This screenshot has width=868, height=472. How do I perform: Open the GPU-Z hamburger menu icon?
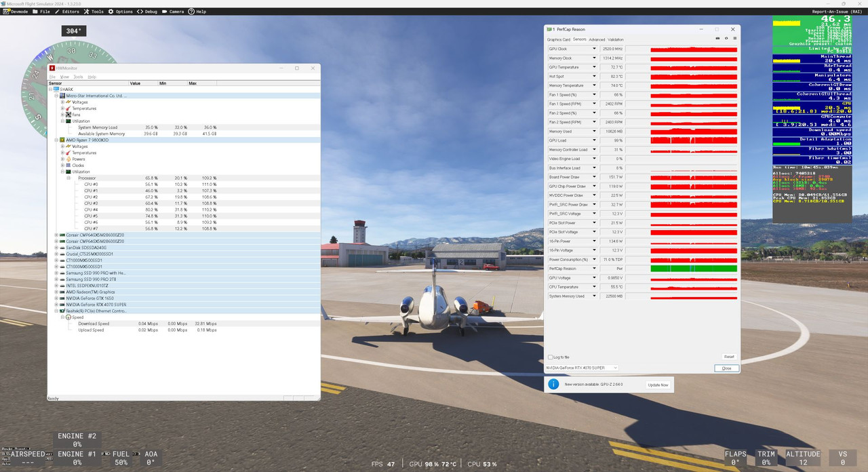click(x=734, y=39)
